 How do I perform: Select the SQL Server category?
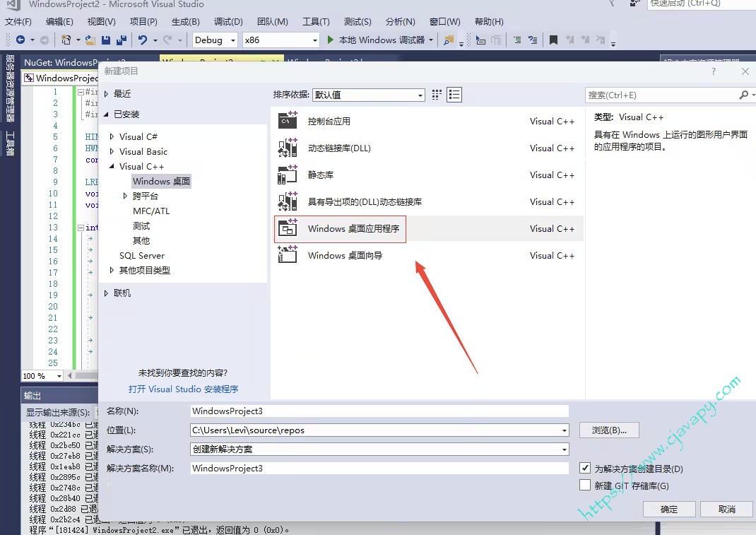(x=142, y=256)
